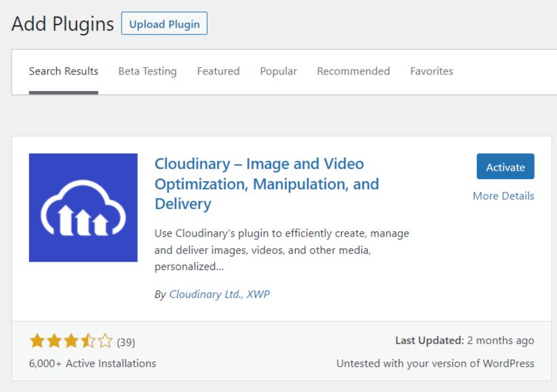Switch to the Beta Testing tab
Screen dimensions: 557x392
tap(147, 71)
